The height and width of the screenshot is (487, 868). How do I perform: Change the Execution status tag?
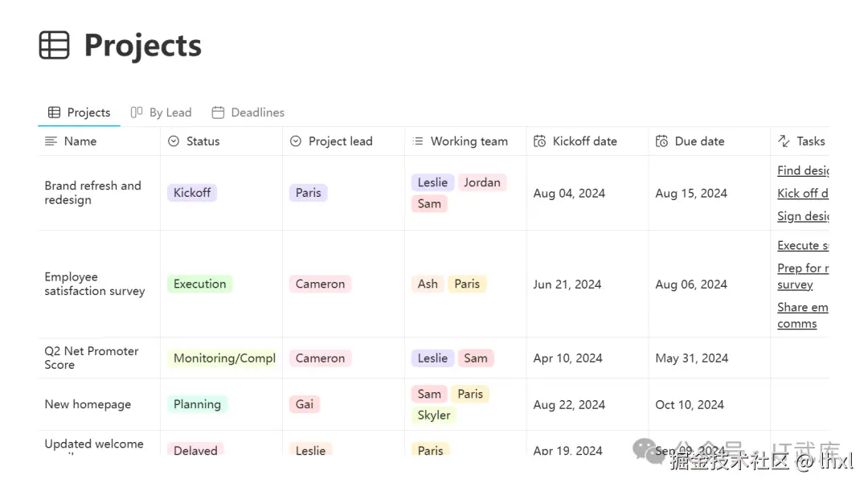[x=200, y=284]
